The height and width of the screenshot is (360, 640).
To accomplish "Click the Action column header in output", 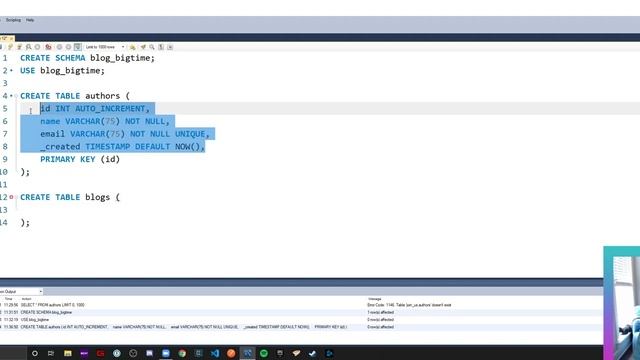I will pyautogui.click(x=26, y=299).
